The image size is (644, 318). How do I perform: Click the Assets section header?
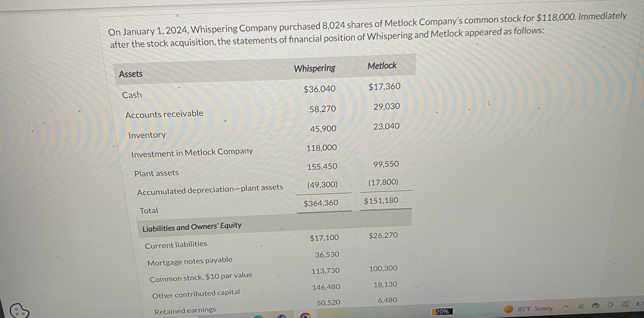click(x=131, y=73)
